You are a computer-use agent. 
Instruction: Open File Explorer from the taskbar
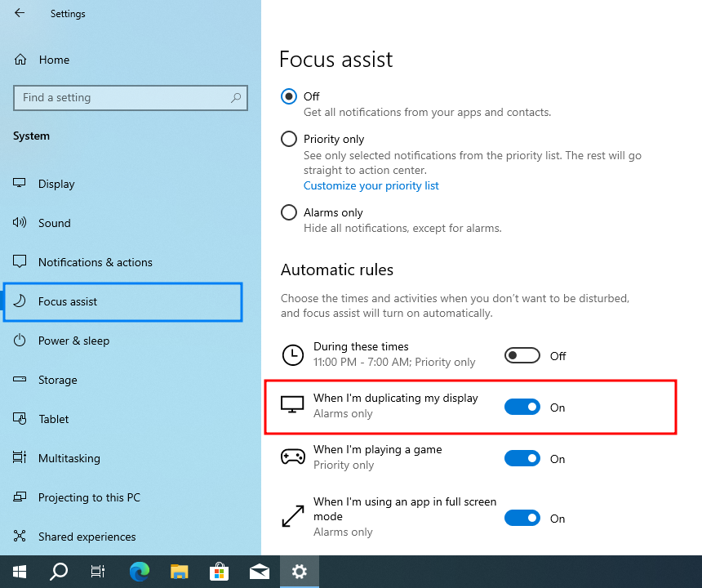coord(179,572)
